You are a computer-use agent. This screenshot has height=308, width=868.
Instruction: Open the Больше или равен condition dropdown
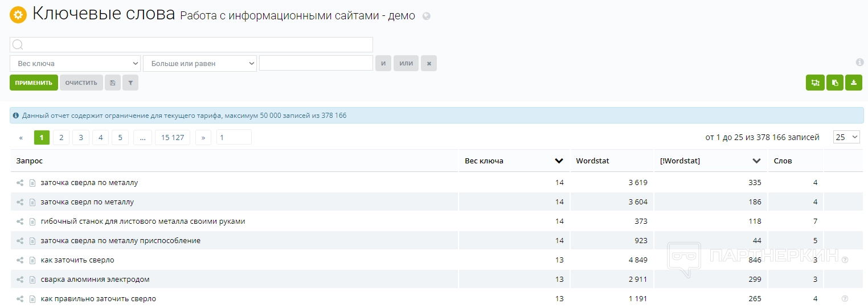pyautogui.click(x=200, y=63)
